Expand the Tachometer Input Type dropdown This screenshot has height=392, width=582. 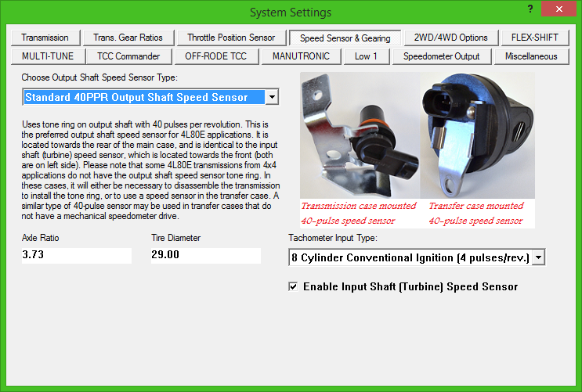pos(538,258)
